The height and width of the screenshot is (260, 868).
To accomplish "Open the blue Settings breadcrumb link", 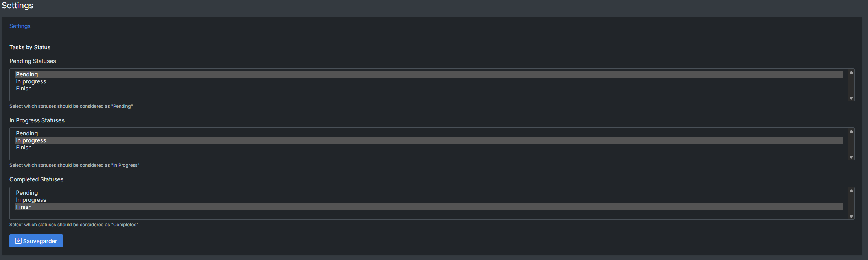I will 20,26.
